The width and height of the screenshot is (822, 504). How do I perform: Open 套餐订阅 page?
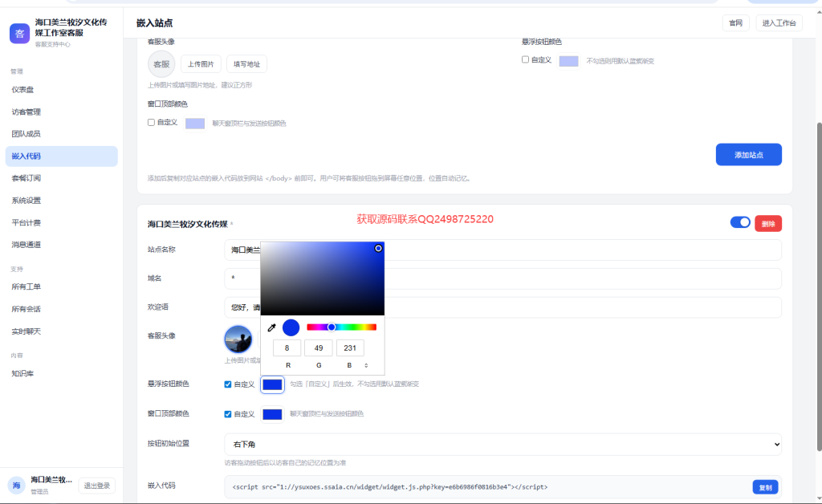click(61, 178)
